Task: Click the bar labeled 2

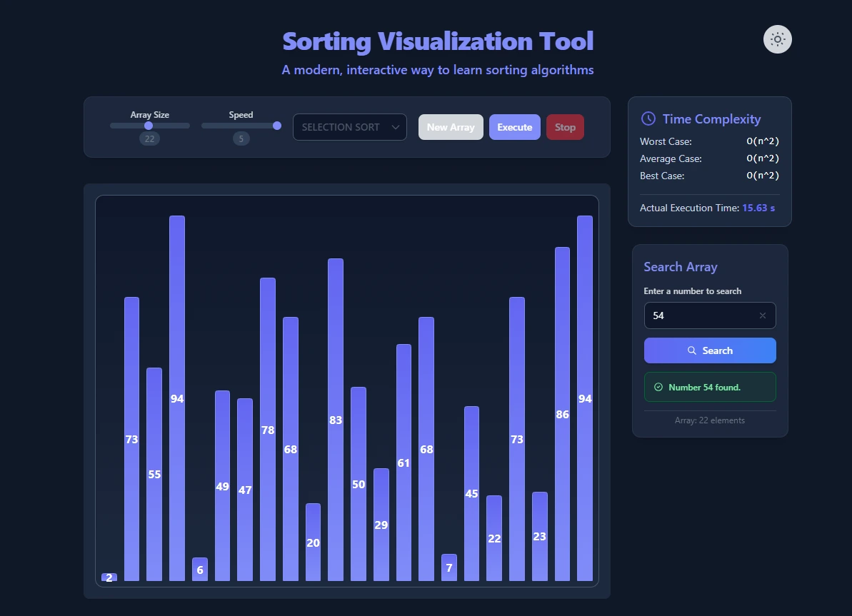Action: (109, 577)
